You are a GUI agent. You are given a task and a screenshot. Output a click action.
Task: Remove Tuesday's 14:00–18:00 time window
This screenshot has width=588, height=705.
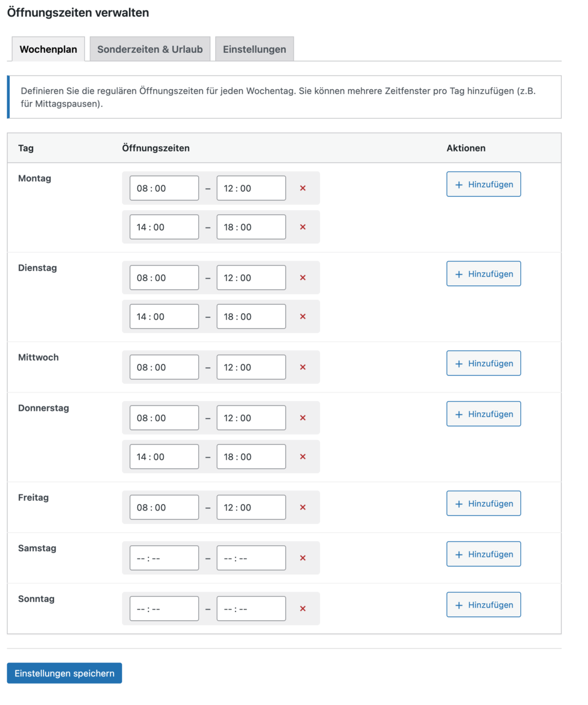click(302, 317)
